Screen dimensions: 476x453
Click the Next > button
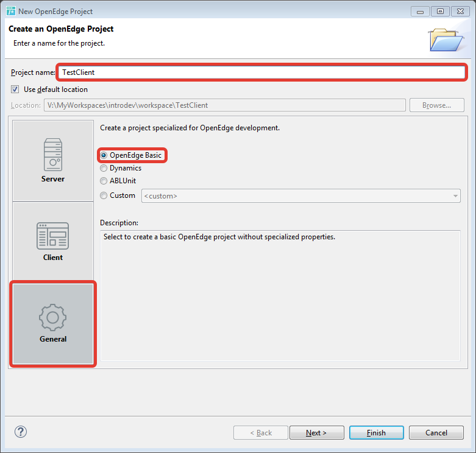(x=317, y=433)
